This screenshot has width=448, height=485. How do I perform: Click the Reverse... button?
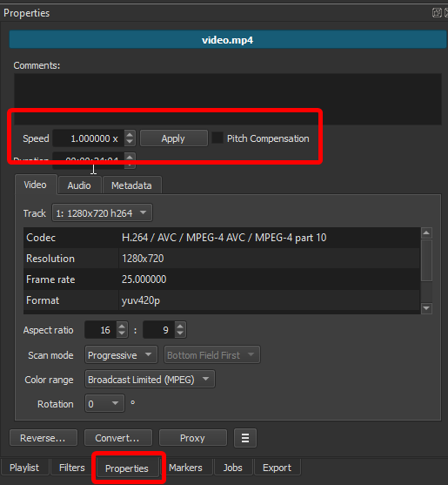point(43,438)
